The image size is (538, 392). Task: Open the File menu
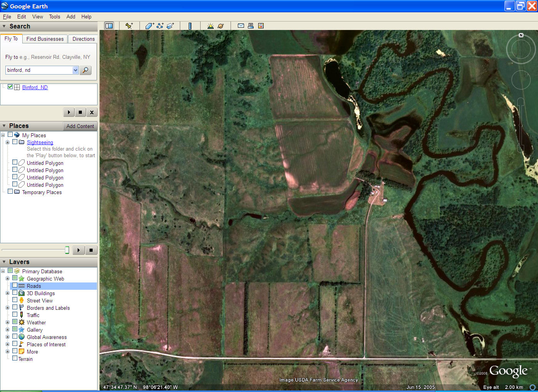coord(7,17)
